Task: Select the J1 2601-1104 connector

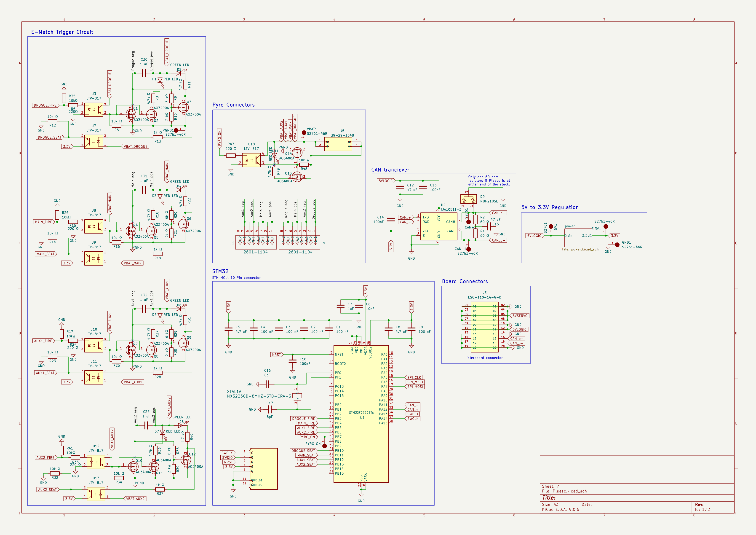Action: 256,242
